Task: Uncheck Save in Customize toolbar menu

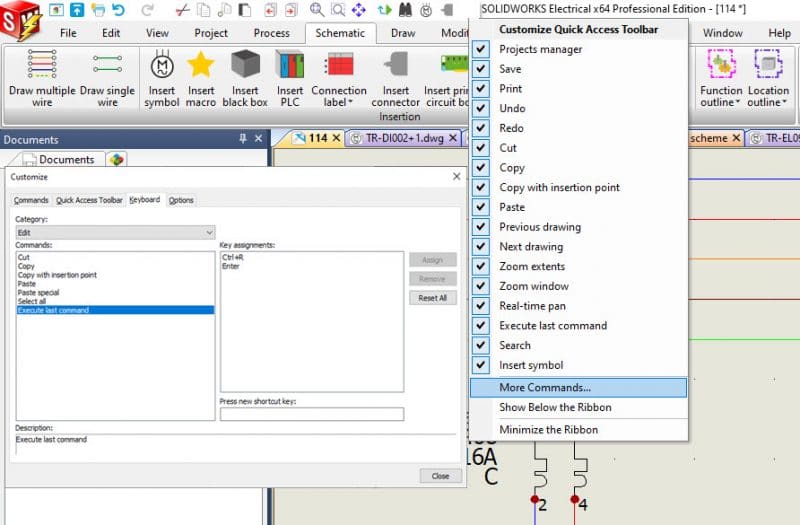Action: pos(481,69)
